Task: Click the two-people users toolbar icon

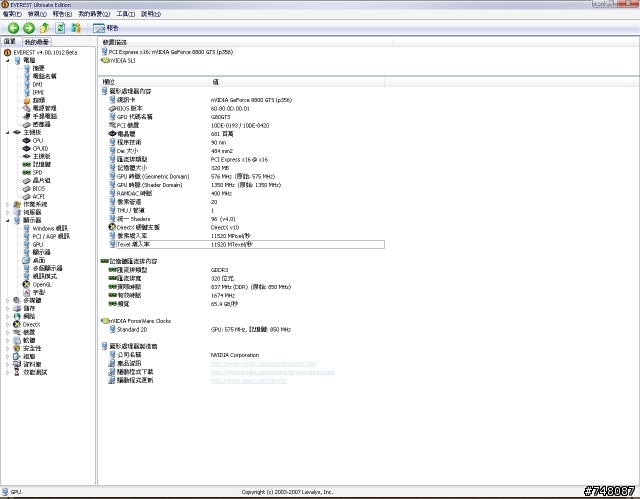Action: tap(76, 28)
